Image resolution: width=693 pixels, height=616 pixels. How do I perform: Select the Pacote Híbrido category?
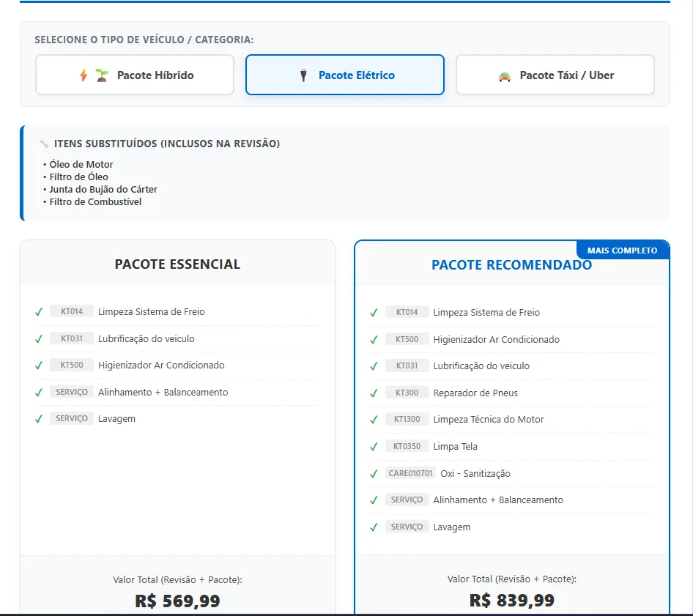(x=135, y=75)
